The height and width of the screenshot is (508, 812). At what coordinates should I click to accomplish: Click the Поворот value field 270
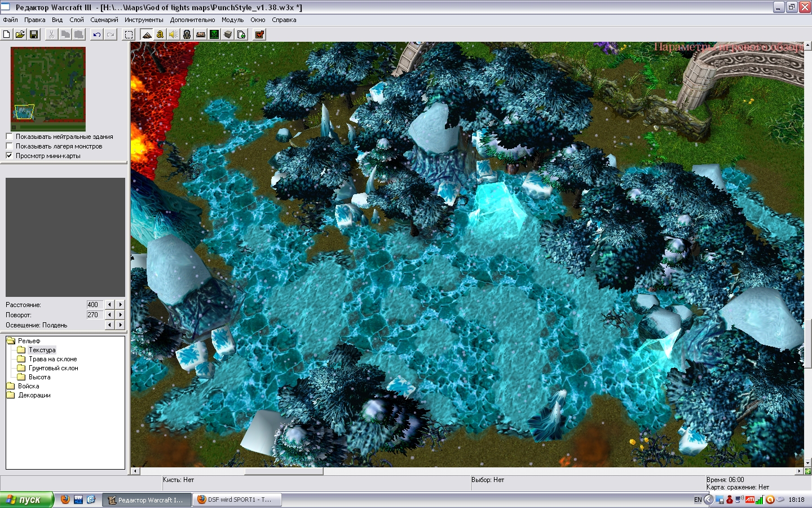click(95, 315)
